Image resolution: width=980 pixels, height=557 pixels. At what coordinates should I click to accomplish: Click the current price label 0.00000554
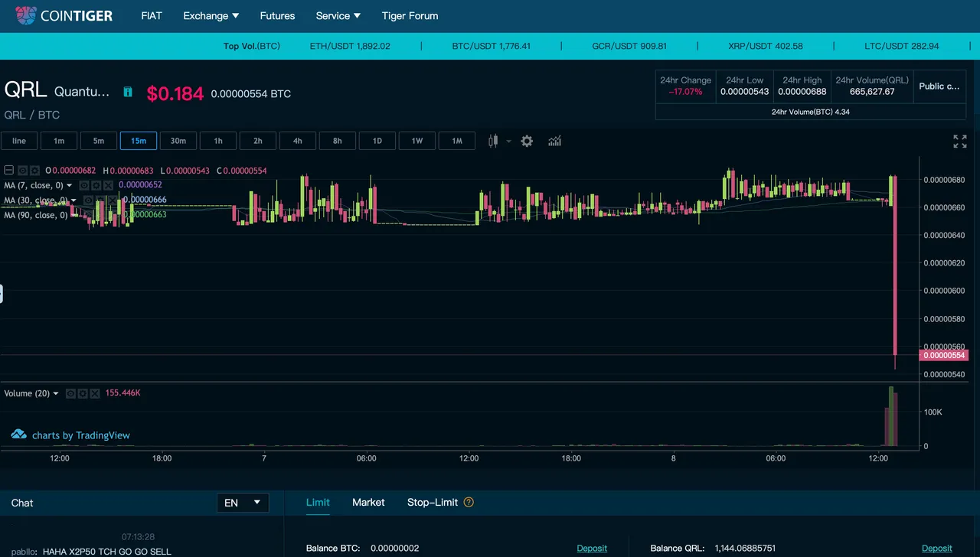(944, 355)
